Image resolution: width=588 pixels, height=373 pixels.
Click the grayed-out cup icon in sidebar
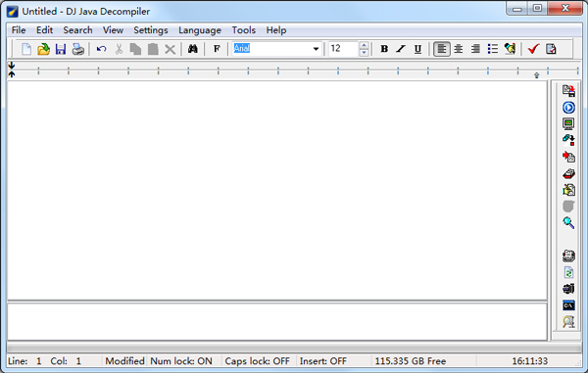(x=568, y=207)
